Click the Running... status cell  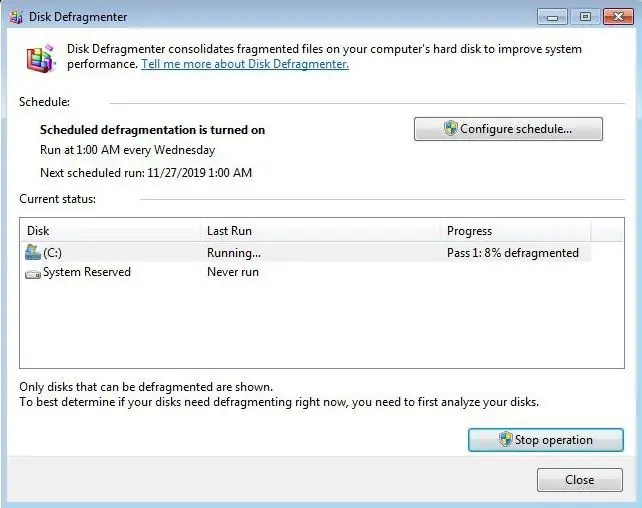coord(234,253)
